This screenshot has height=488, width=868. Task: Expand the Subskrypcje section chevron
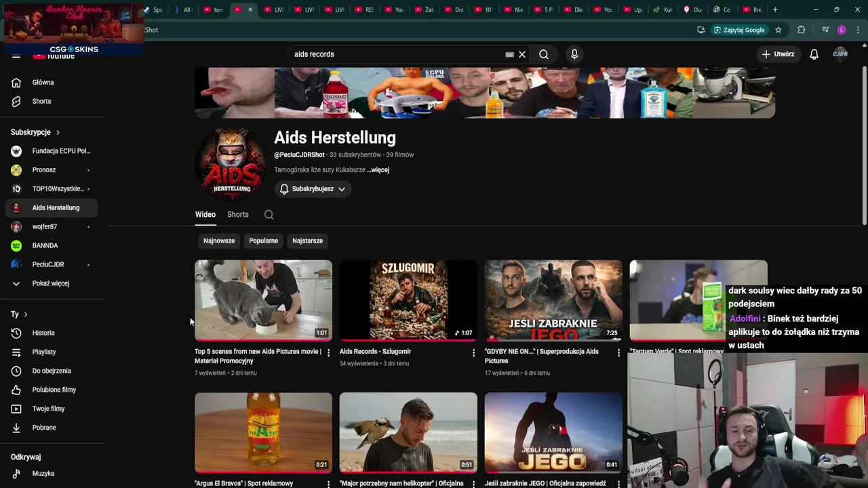point(58,132)
